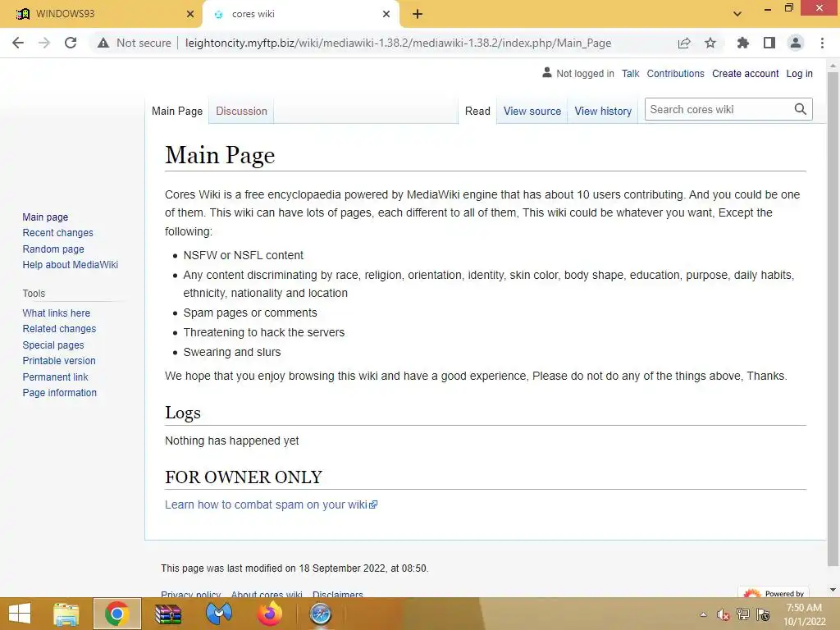Click the muted volume tray icon

pyautogui.click(x=723, y=614)
